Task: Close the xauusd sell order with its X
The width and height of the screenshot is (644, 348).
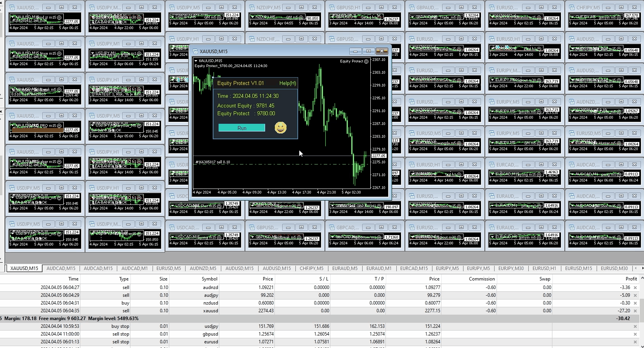Action: click(635, 311)
